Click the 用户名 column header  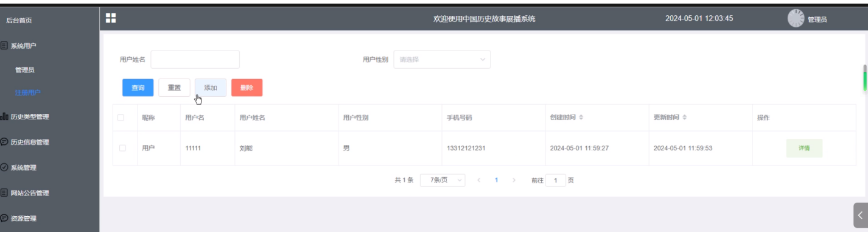[194, 118]
